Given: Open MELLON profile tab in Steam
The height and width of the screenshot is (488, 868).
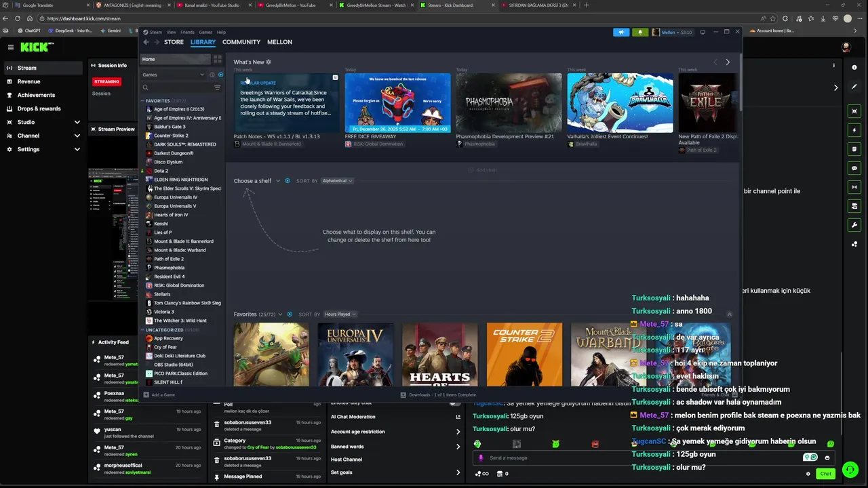Looking at the screenshot, I should (279, 42).
